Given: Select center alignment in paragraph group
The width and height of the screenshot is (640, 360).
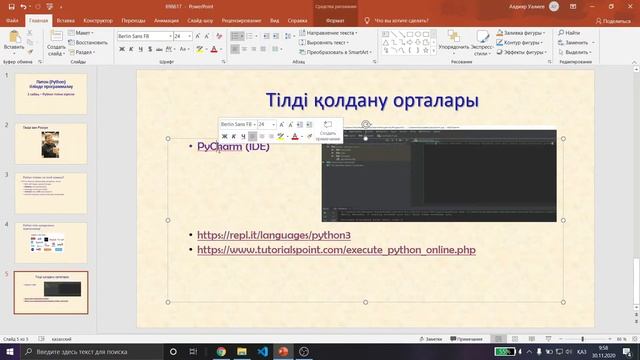Looking at the screenshot, I should [244, 49].
